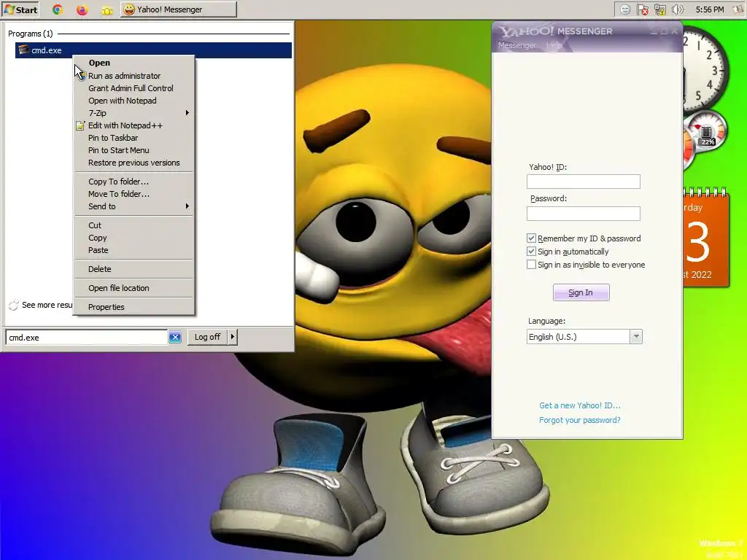Select Run as administrator
The width and height of the screenshot is (747, 560).
coord(134,76)
